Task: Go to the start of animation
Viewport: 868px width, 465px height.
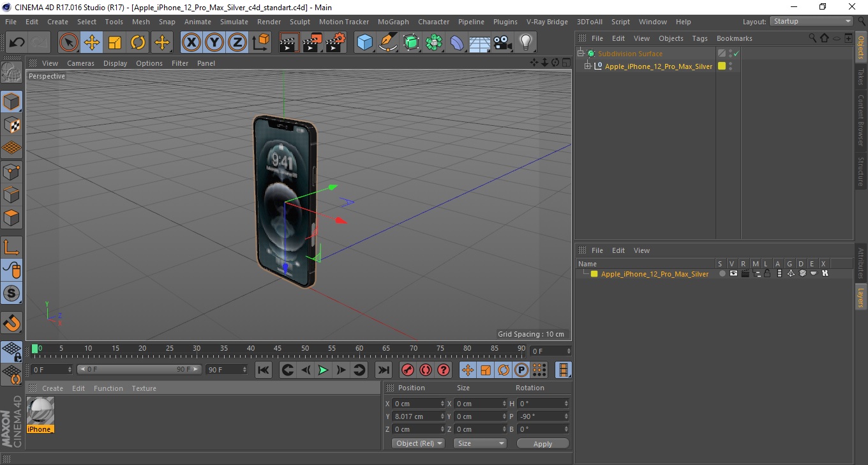Action: point(264,370)
